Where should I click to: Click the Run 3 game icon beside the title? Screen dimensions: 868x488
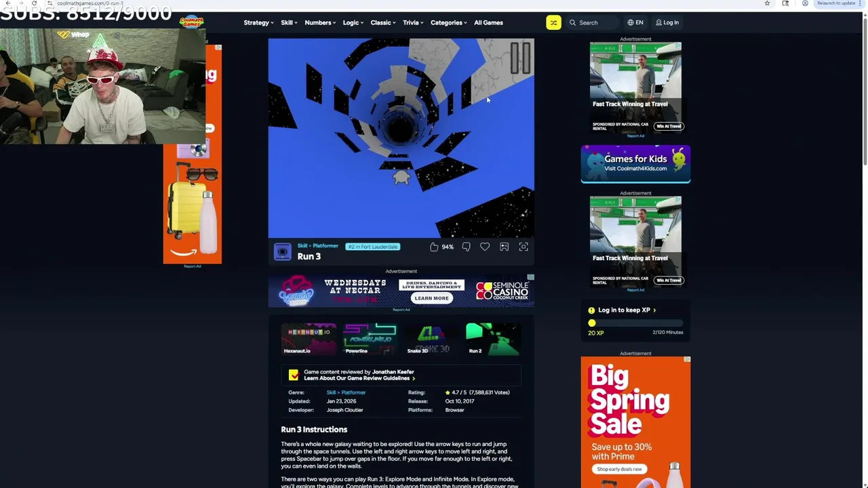[x=283, y=251]
